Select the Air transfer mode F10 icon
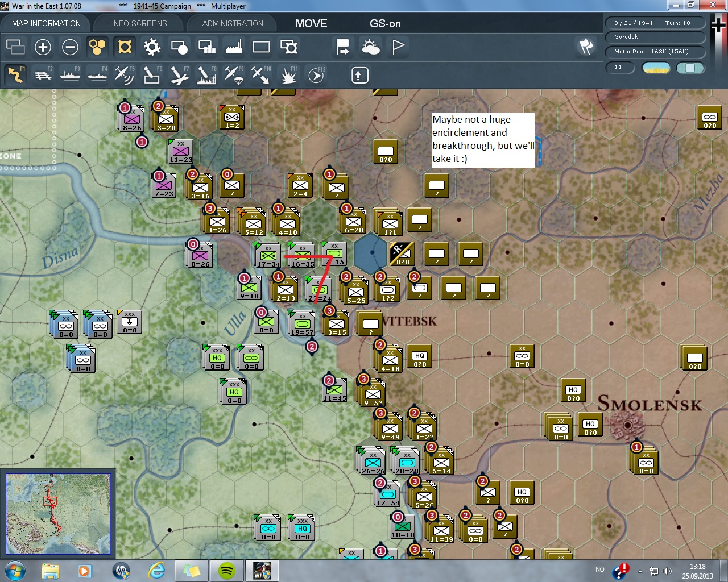728x582 pixels. pos(261,75)
